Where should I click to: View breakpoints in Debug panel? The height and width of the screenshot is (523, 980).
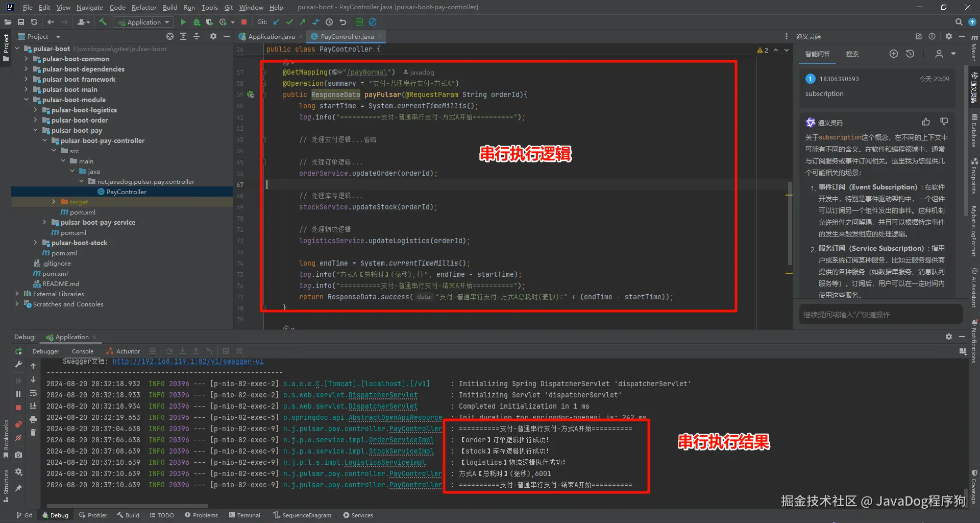(18, 424)
